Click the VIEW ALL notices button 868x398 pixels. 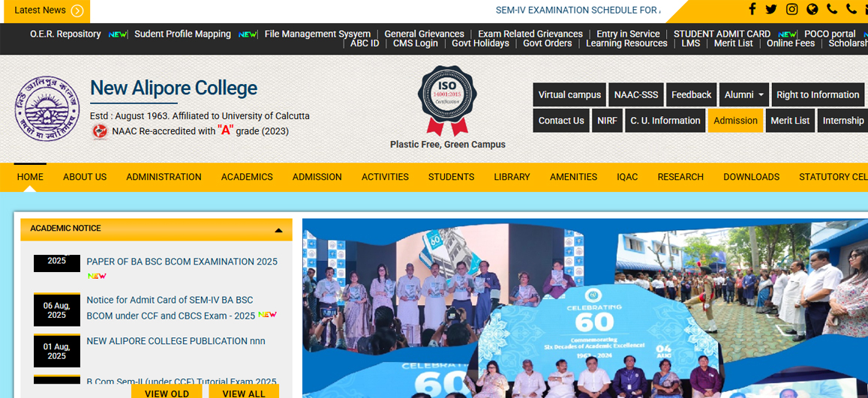tap(244, 392)
